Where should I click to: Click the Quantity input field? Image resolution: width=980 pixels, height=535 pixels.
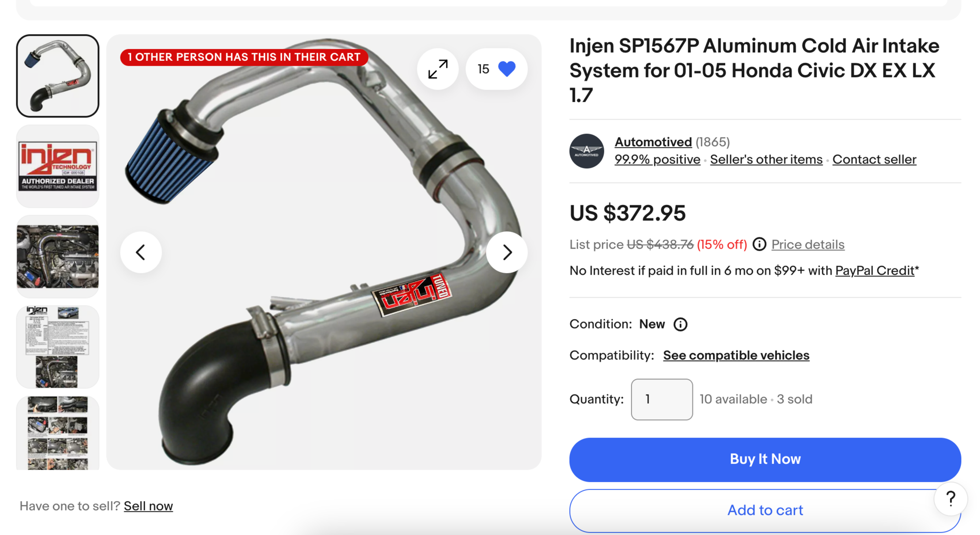tap(661, 399)
